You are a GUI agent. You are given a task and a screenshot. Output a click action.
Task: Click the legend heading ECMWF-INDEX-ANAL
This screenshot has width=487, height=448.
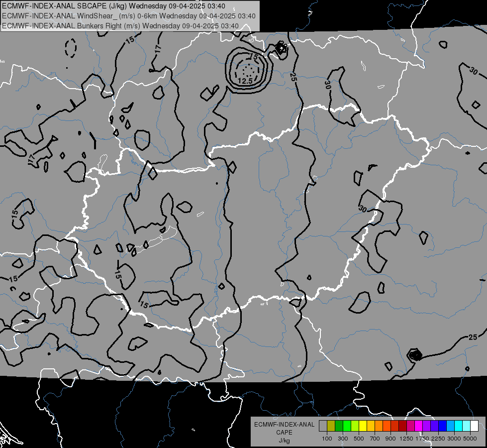pos(284,425)
